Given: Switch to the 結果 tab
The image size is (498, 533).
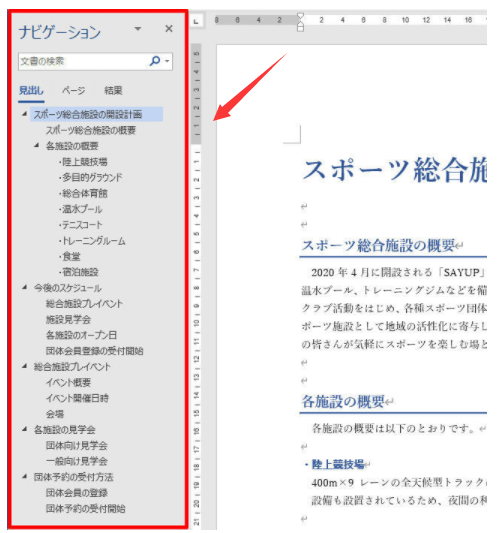Looking at the screenshot, I should (113, 91).
